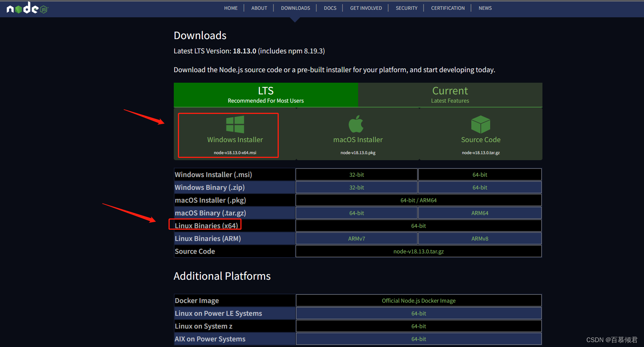This screenshot has width=644, height=347.
Task: Download node-v18.13.0.pkg
Action: pos(358,153)
